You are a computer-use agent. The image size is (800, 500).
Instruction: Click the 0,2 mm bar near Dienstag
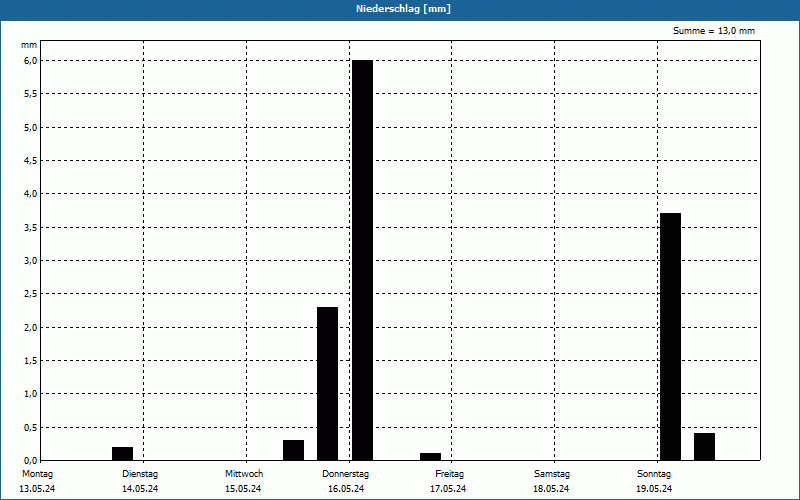[122, 454]
